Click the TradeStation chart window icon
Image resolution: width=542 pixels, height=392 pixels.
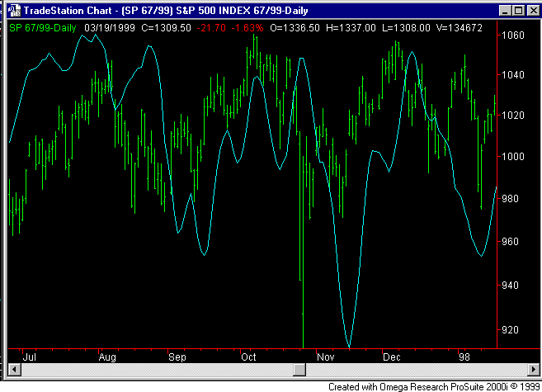coord(14,11)
